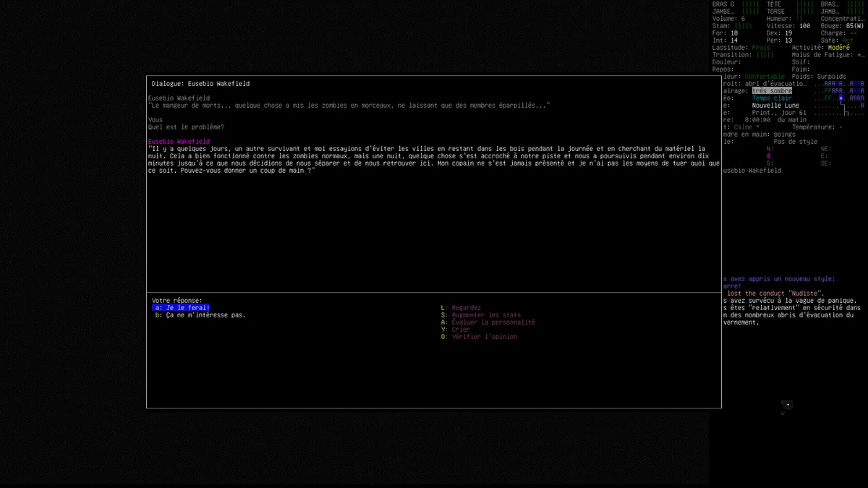Click the "Crier" dialogue action
Viewport: 868px width, 488px height.
pyautogui.click(x=460, y=330)
